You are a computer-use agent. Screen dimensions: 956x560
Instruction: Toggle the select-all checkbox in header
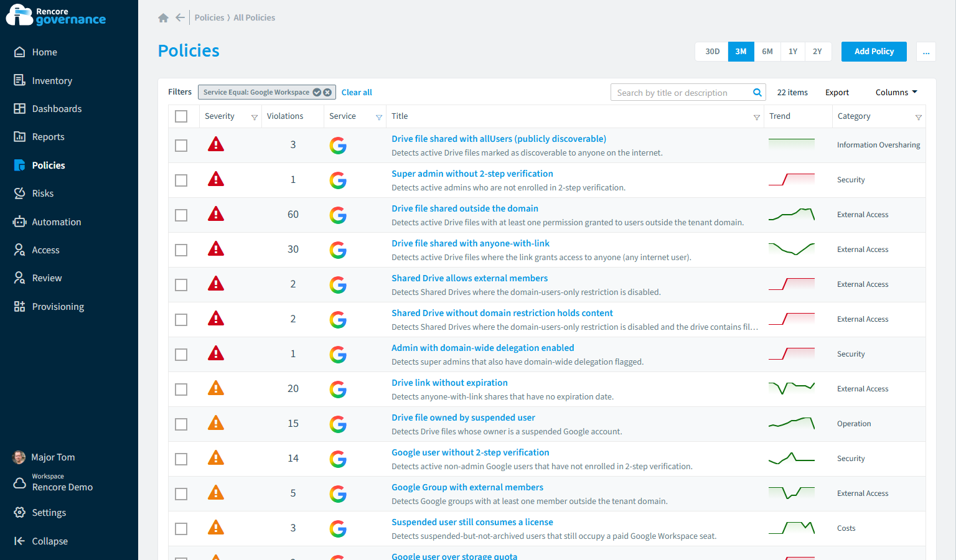tap(181, 116)
